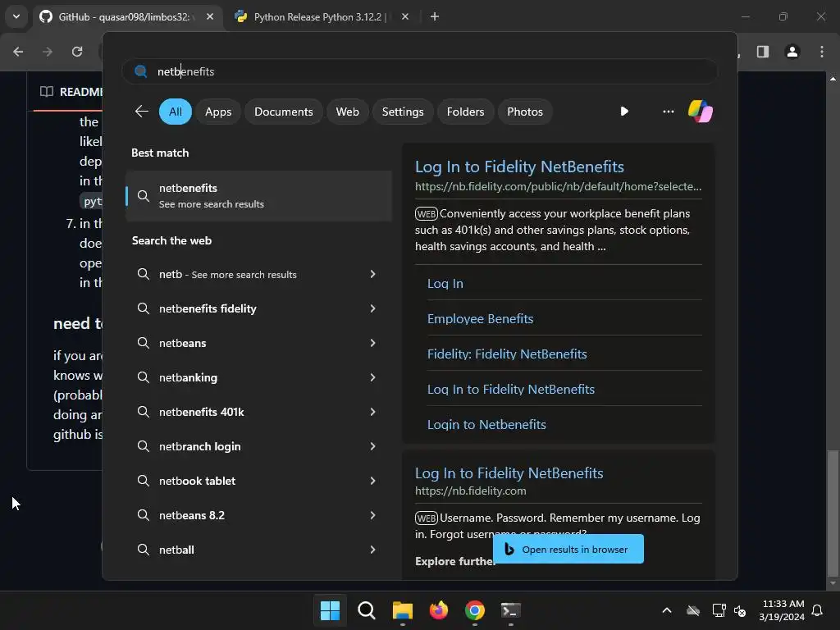Show hidden system tray icons
The image size is (840, 630).
pos(666,610)
